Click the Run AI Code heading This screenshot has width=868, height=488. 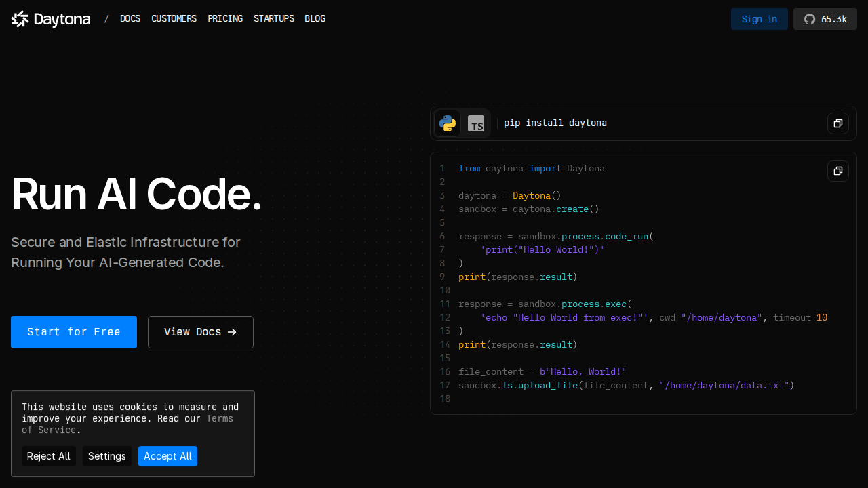[x=136, y=195]
